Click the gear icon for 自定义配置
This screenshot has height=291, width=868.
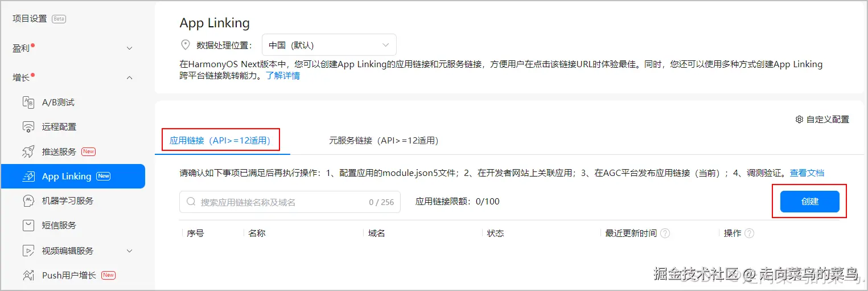tap(799, 120)
